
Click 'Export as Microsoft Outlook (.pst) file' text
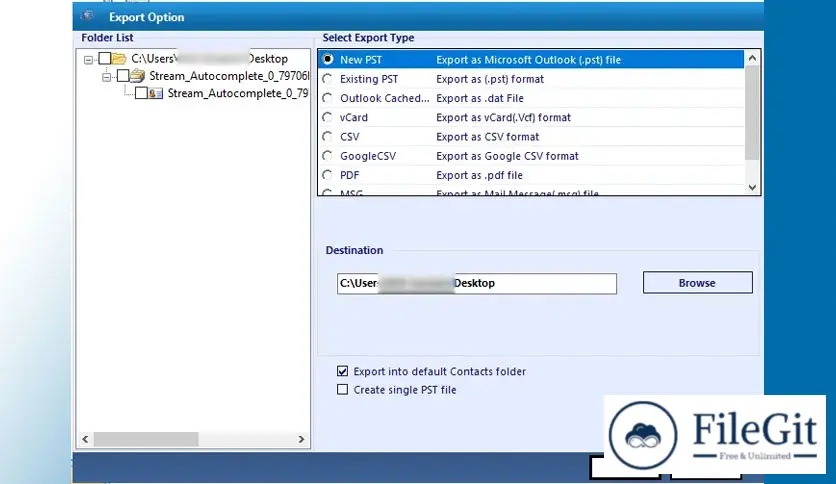pyautogui.click(x=528, y=60)
